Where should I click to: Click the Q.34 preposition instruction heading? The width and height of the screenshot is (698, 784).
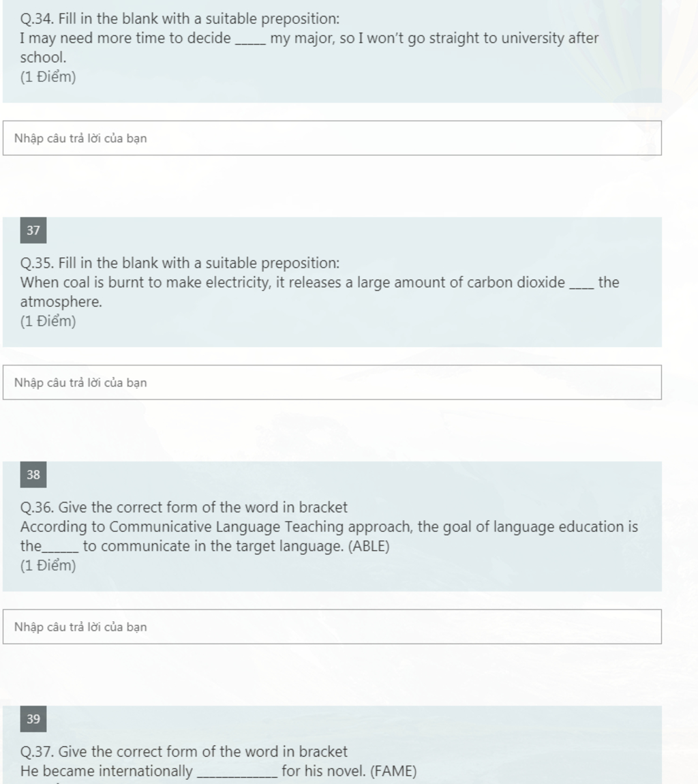[x=180, y=19]
